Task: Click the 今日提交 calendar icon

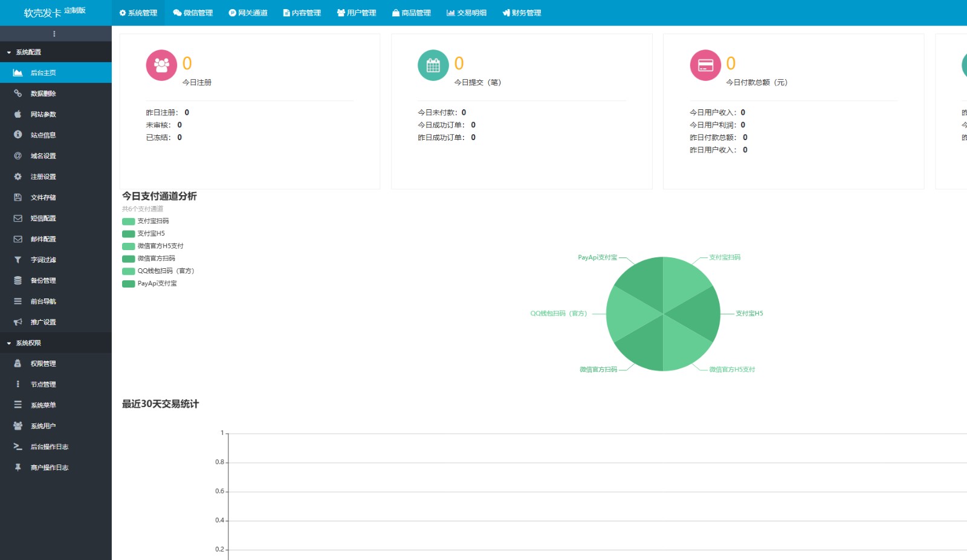Action: pos(433,65)
